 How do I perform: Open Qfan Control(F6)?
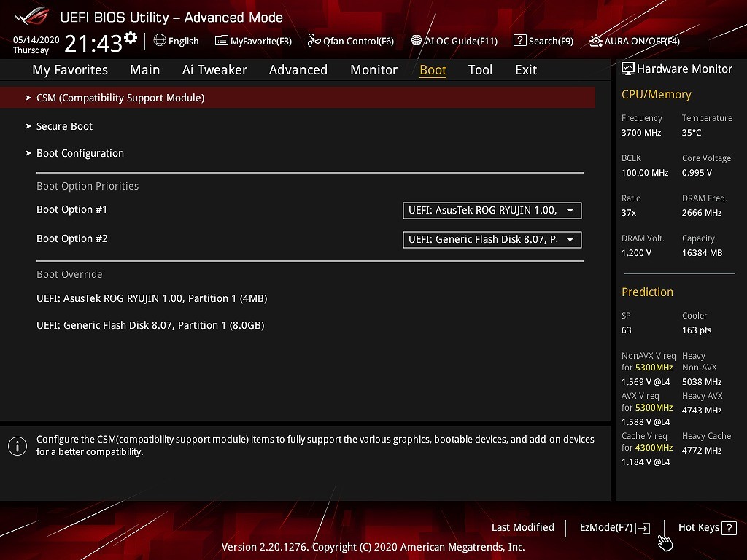[x=351, y=41]
